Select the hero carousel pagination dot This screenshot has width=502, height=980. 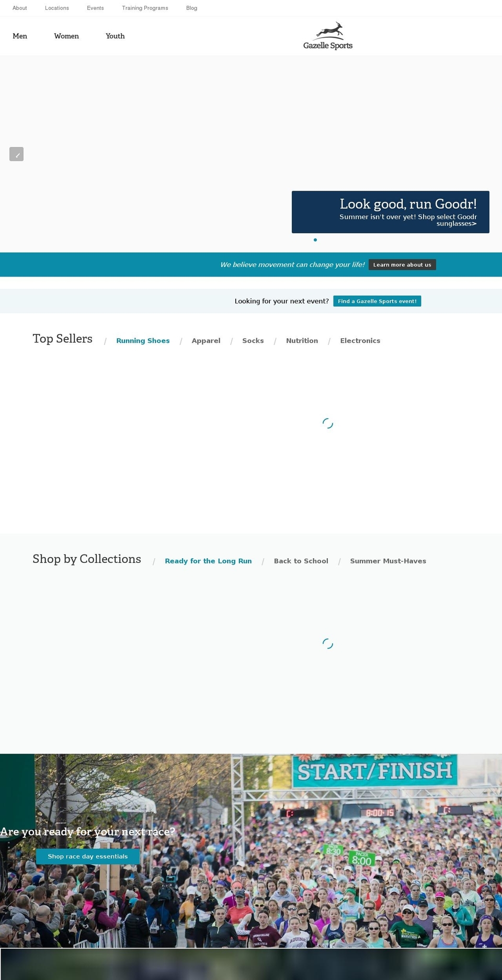pos(315,240)
